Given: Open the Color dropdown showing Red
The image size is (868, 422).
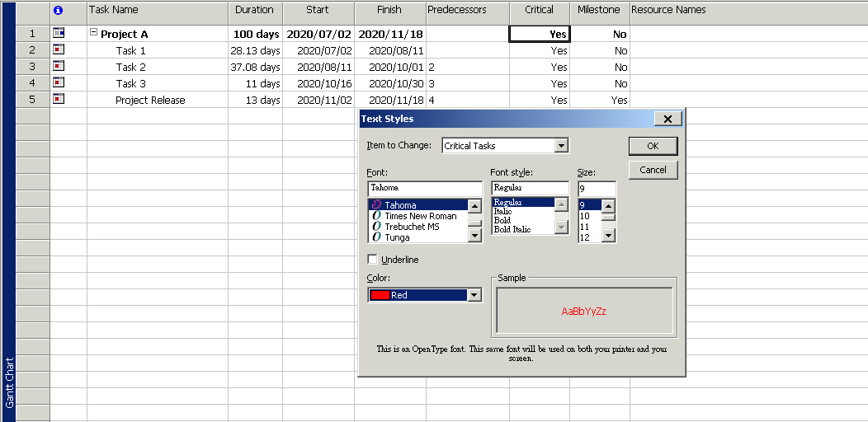Looking at the screenshot, I should (x=474, y=295).
